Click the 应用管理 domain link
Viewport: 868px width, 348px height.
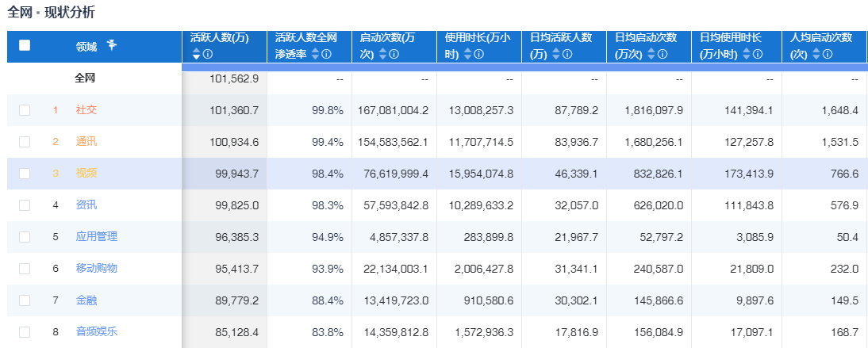tap(97, 237)
